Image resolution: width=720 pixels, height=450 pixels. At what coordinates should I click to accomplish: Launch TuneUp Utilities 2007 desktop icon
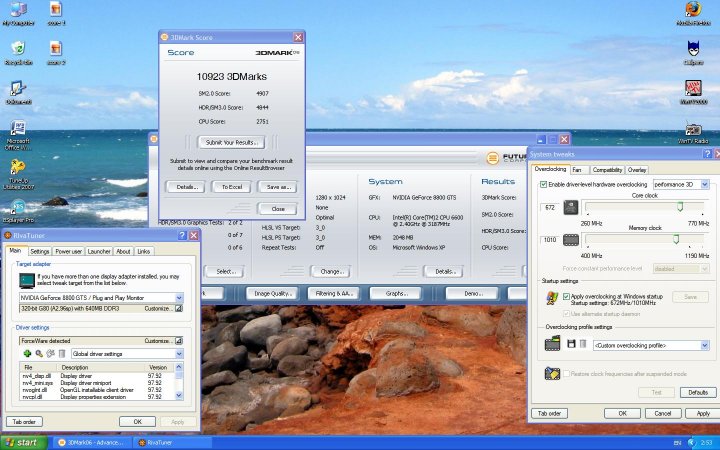pyautogui.click(x=18, y=174)
